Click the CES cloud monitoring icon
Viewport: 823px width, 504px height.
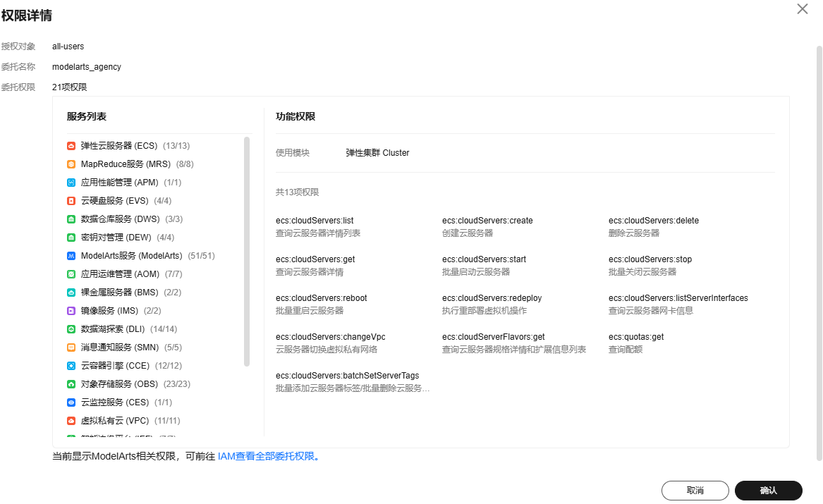point(71,402)
